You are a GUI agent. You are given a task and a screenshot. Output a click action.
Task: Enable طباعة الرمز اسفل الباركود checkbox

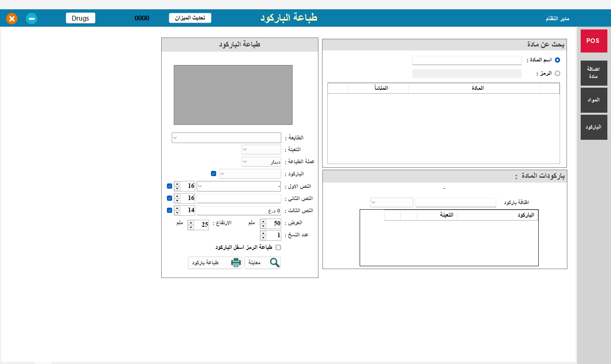(278, 247)
